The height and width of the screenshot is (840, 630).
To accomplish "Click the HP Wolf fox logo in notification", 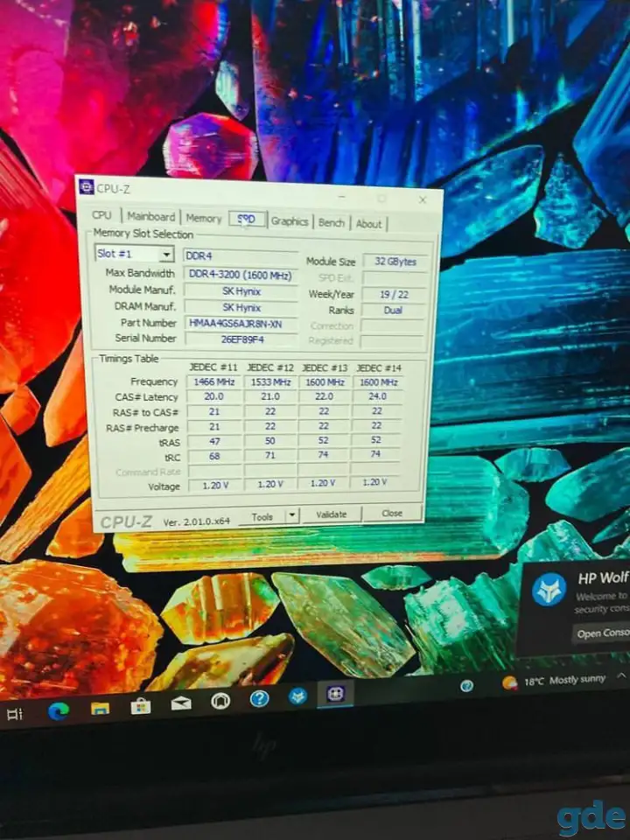I will (549, 589).
